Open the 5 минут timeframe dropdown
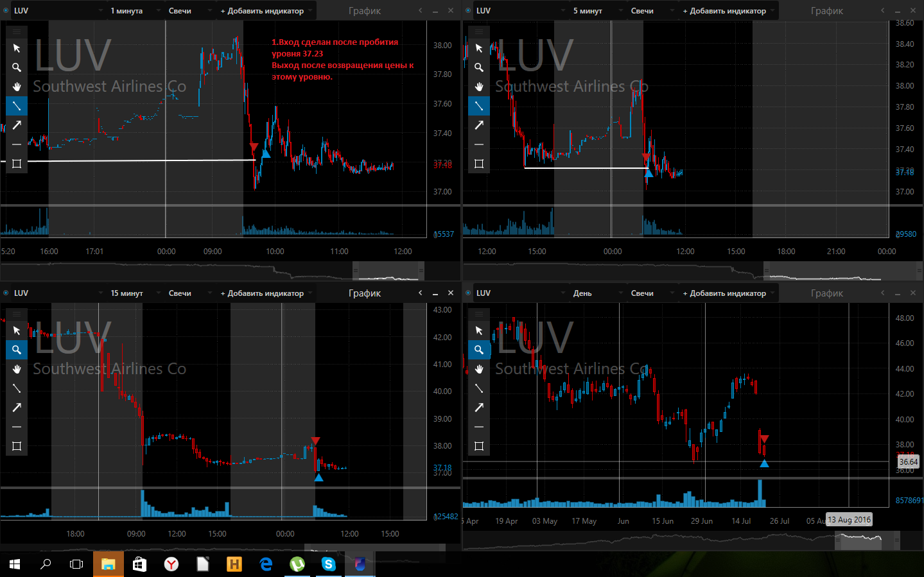924x577 pixels. [598, 11]
